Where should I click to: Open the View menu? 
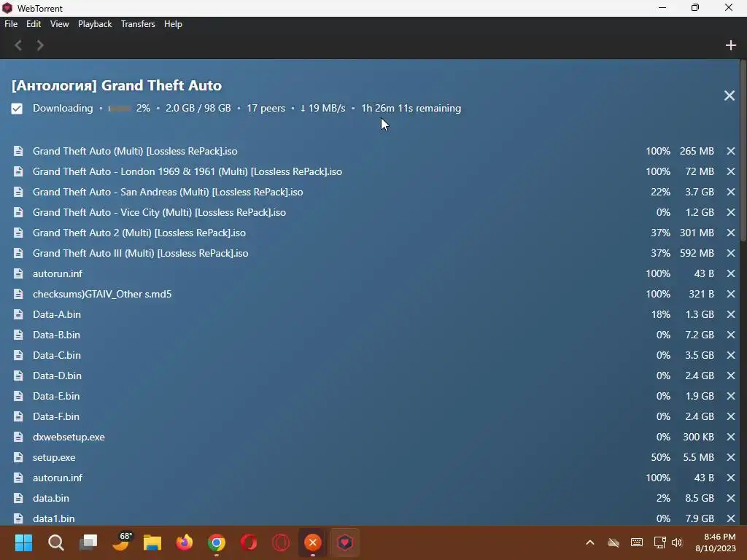pos(60,24)
